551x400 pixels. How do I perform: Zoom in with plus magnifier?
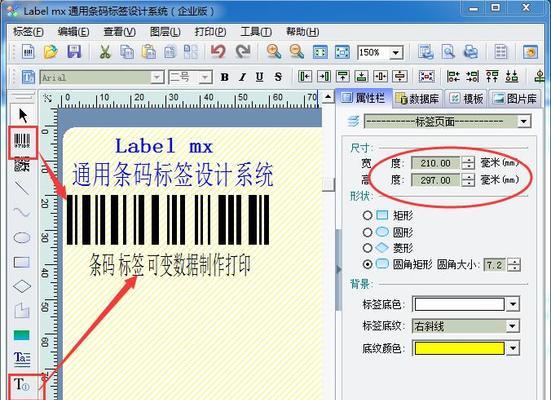pos(274,52)
